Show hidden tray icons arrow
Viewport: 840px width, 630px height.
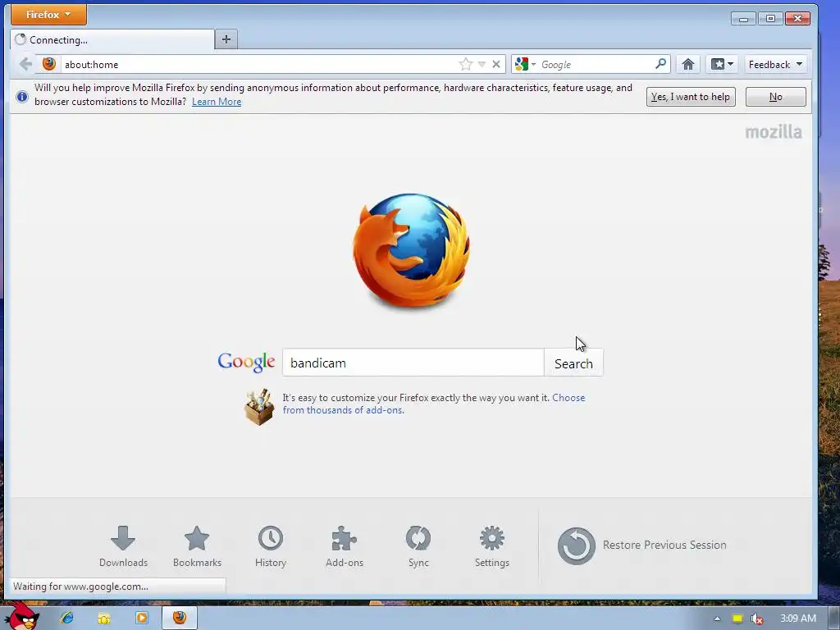[x=717, y=619]
